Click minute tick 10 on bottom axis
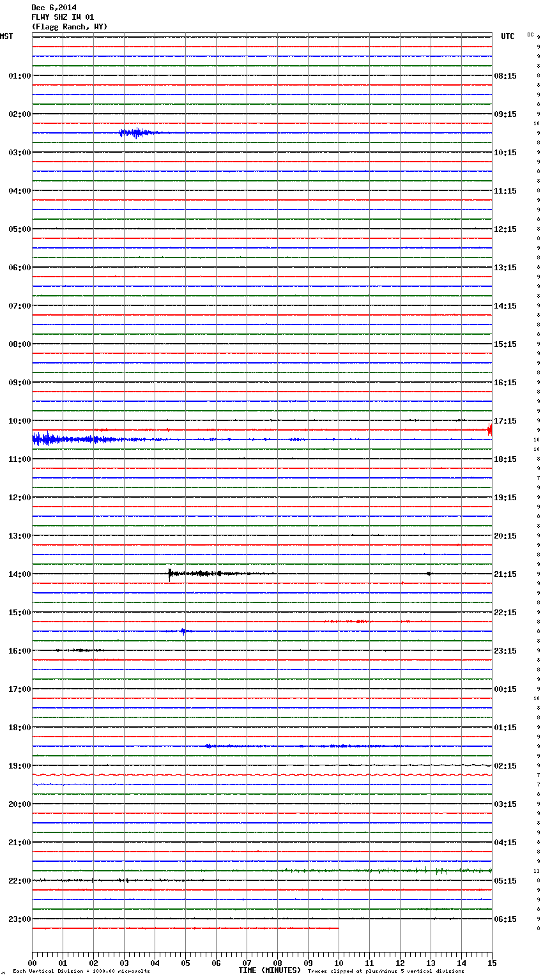 [x=339, y=963]
